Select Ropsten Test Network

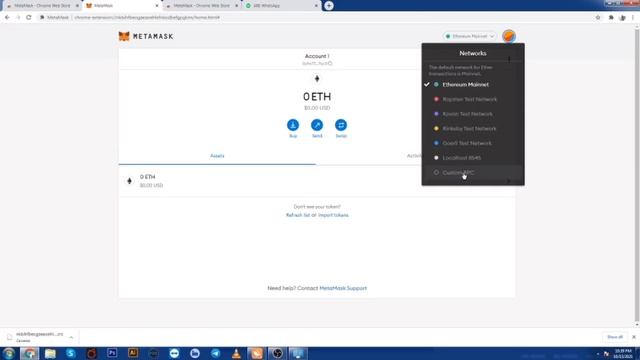[473, 99]
